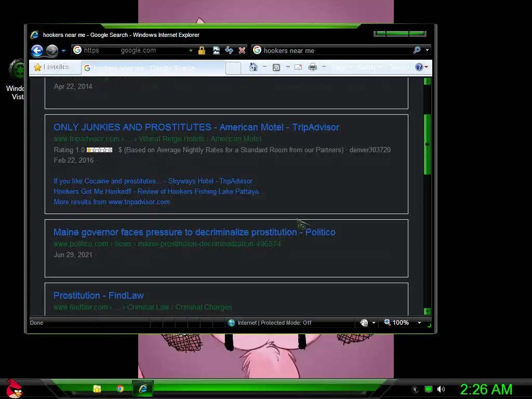Click the address bar showing google.com

pos(130,50)
